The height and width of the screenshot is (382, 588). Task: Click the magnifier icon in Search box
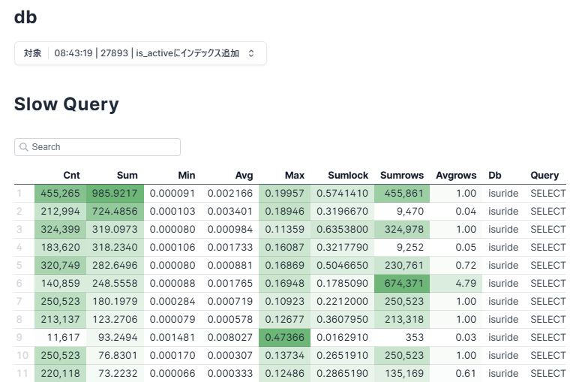[24, 147]
